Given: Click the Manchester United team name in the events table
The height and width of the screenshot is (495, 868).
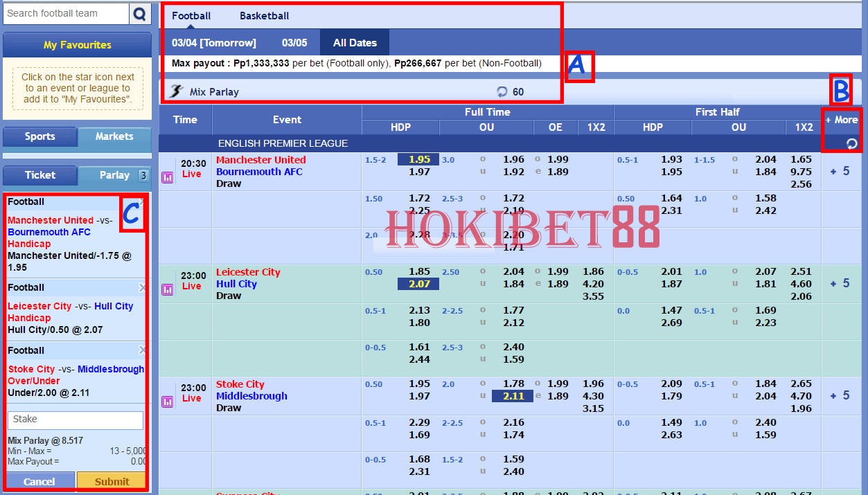Looking at the screenshot, I should 260,160.
